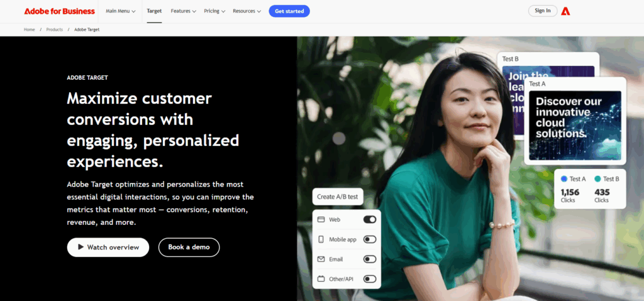644x301 pixels.
Task: Click the Book a demo button
Action: point(189,247)
